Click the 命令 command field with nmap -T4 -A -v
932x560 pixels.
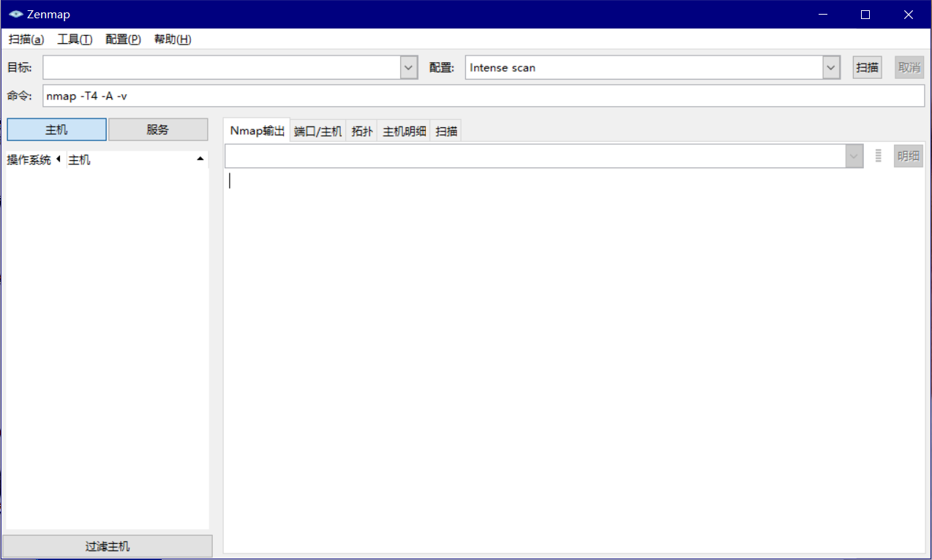point(484,96)
